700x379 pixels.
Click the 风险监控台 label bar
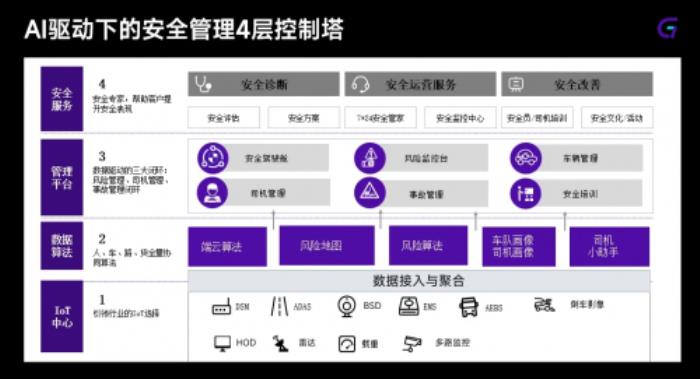click(435, 158)
